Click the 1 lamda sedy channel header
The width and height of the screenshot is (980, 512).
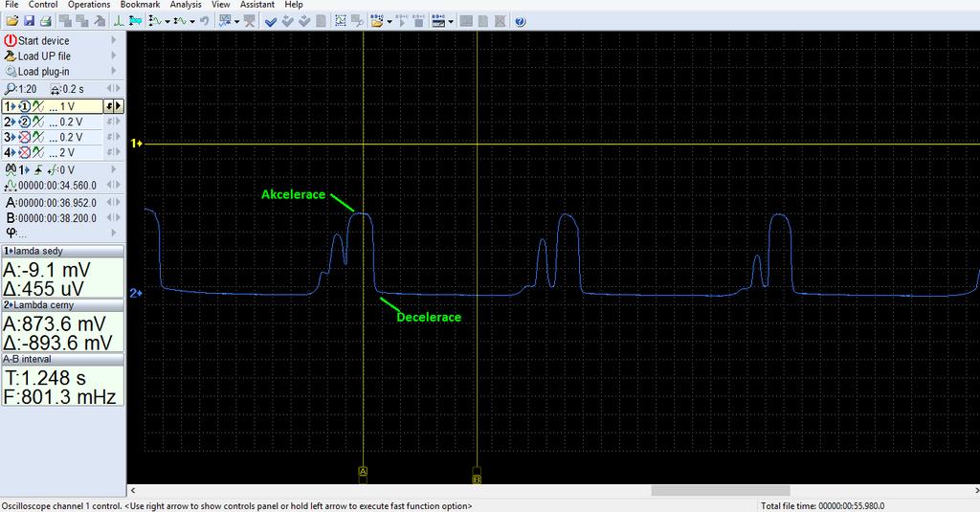pyautogui.click(x=62, y=251)
